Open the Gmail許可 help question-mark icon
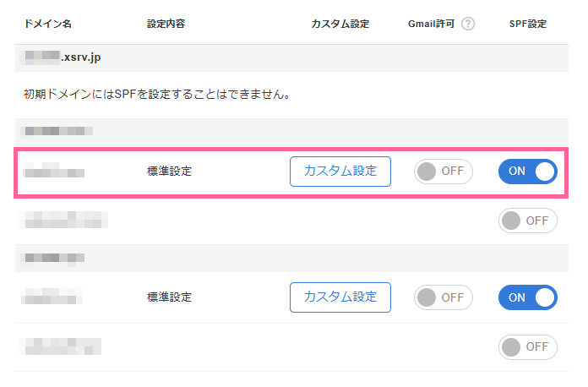588x387 pixels. pyautogui.click(x=468, y=24)
